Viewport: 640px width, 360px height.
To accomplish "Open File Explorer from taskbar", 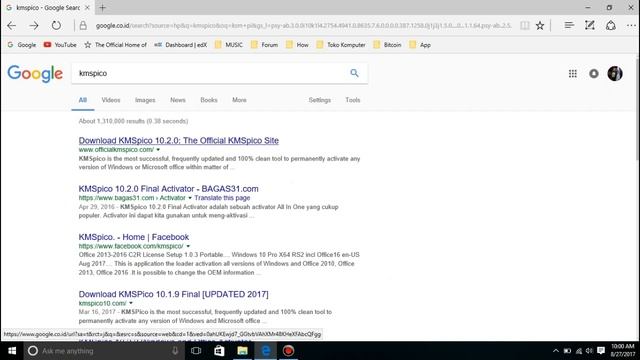I will [242, 351].
